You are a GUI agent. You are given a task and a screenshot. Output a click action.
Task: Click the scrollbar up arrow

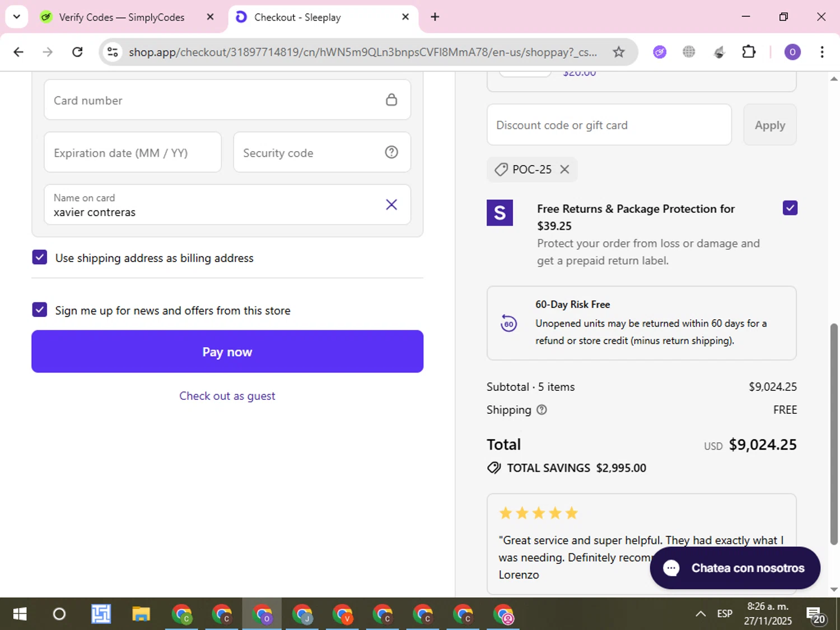[x=834, y=79]
